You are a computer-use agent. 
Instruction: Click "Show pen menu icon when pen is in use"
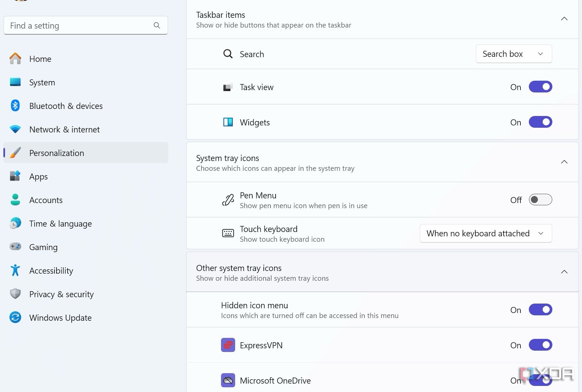(303, 206)
